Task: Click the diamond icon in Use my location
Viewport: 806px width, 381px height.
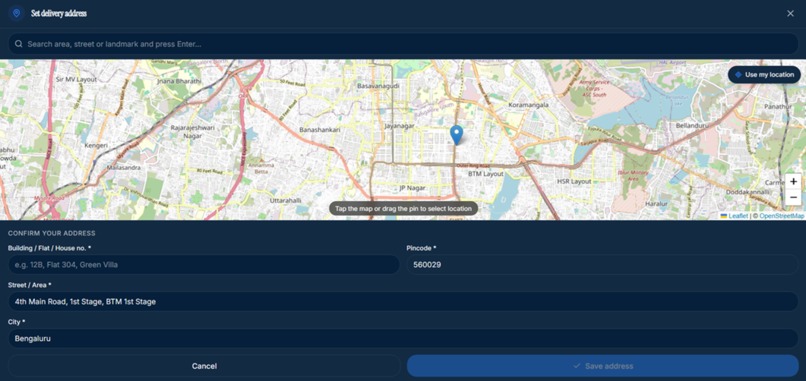Action: coord(738,75)
